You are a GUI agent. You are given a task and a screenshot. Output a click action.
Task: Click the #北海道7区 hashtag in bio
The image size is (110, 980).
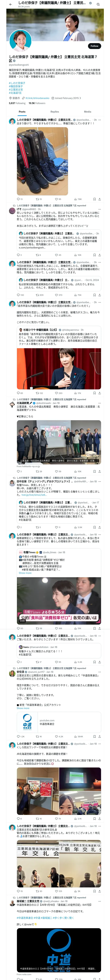click(x=15, y=93)
